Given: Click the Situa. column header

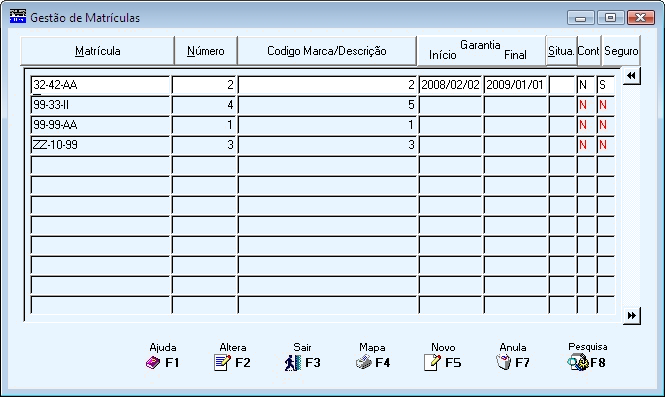Looking at the screenshot, I should [x=561, y=51].
